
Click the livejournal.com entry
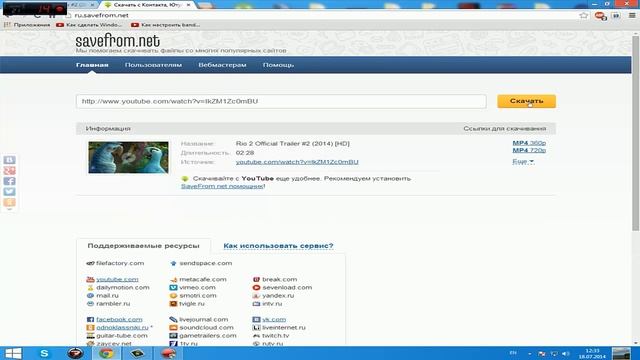[199, 320]
